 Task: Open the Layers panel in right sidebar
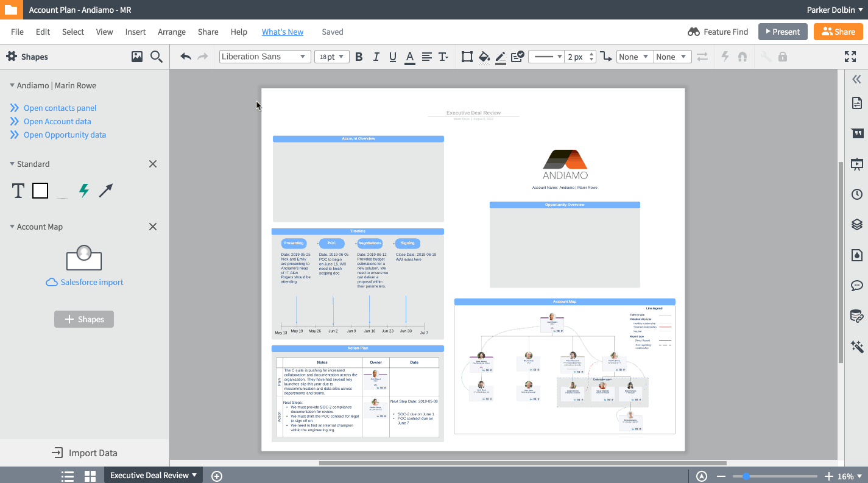856,224
